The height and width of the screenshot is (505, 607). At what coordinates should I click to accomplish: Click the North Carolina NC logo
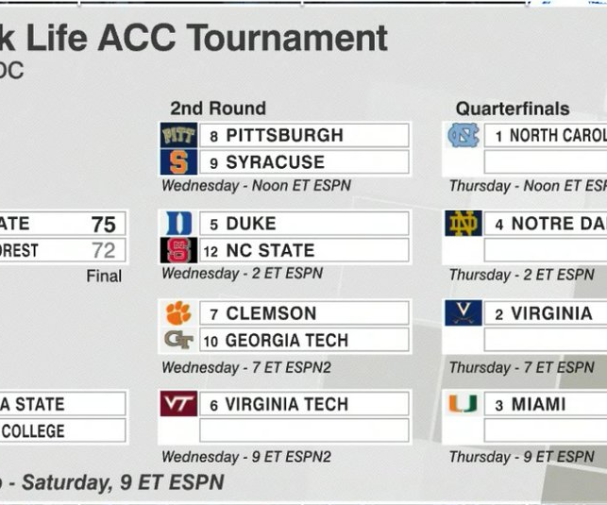(x=463, y=135)
